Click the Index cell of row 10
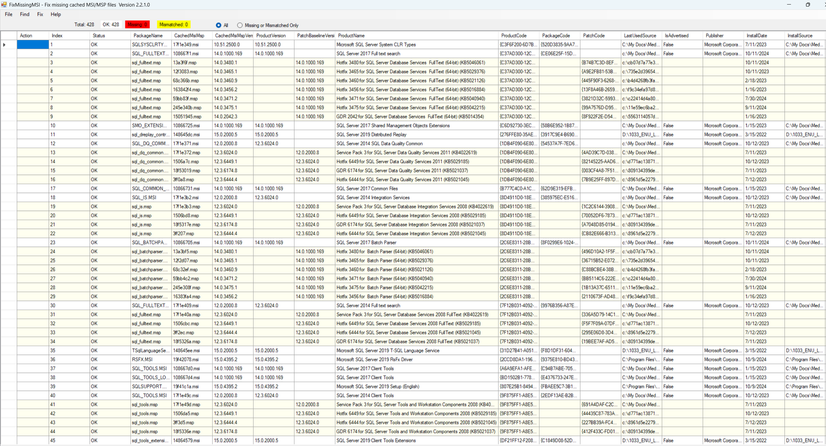 coord(69,126)
